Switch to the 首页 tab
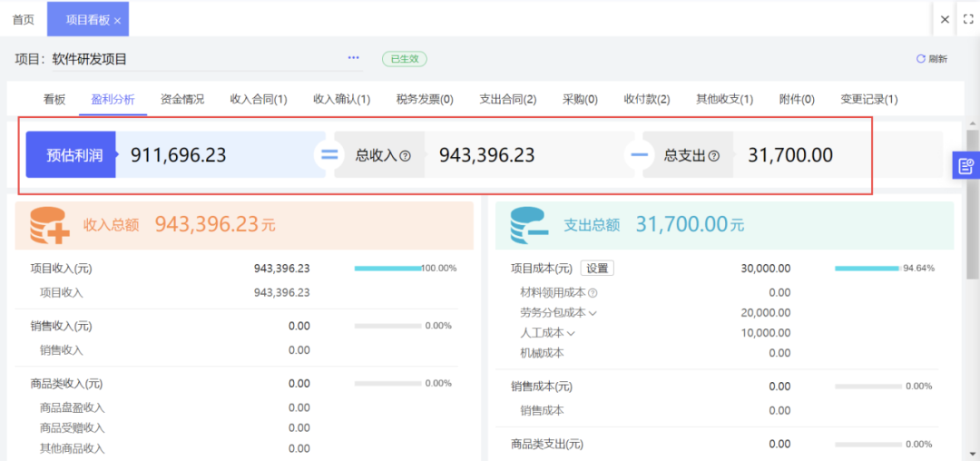The height and width of the screenshot is (461, 980). click(x=24, y=19)
